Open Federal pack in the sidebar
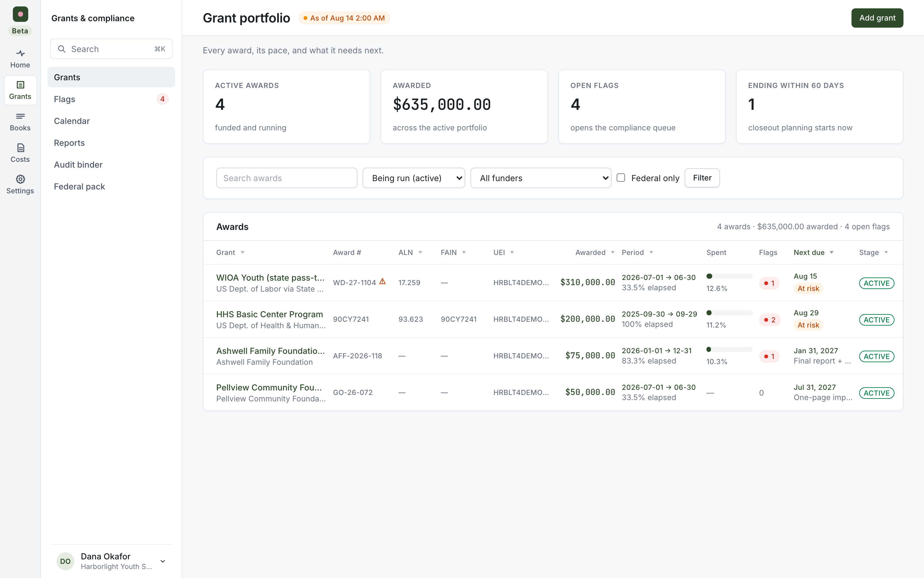Viewport: 924px width, 578px height. click(x=111, y=186)
